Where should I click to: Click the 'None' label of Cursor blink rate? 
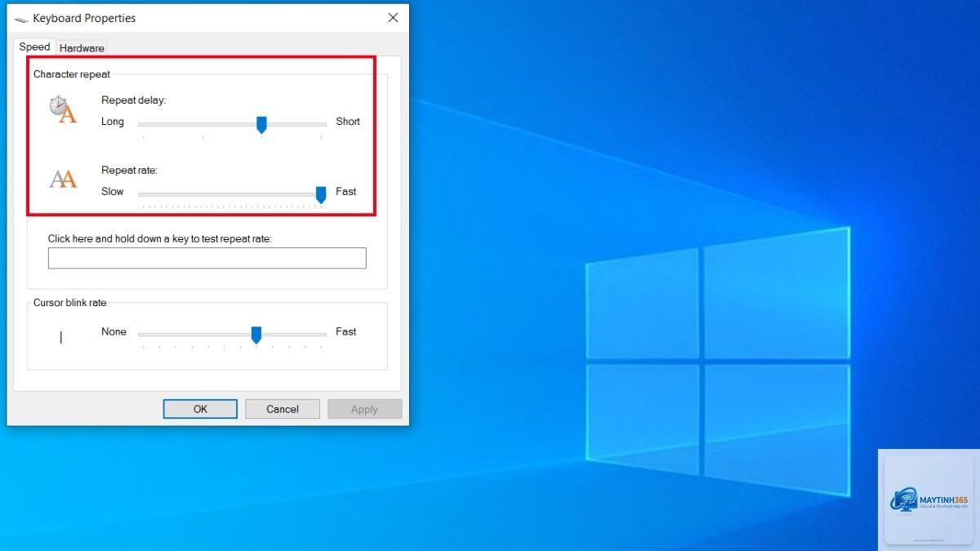coord(114,332)
